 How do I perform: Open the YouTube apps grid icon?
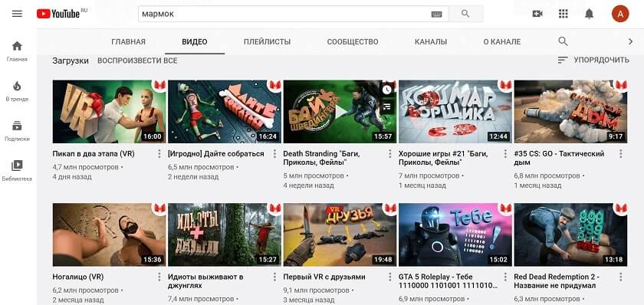(x=563, y=14)
